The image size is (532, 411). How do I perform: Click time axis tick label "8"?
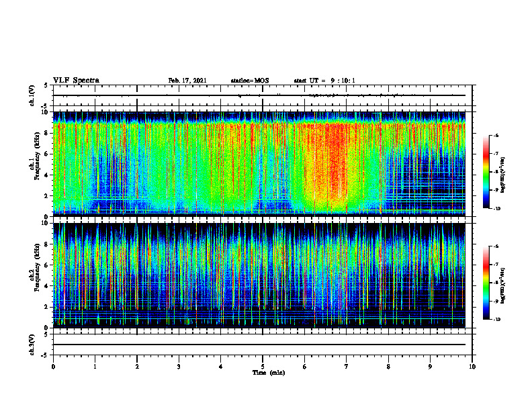(388, 367)
